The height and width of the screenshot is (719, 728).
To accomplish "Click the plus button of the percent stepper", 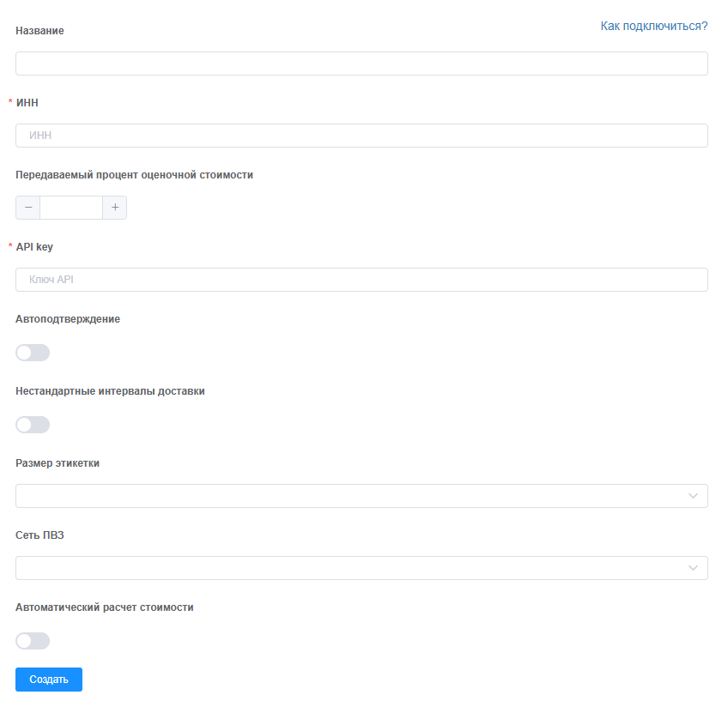I will coord(115,208).
